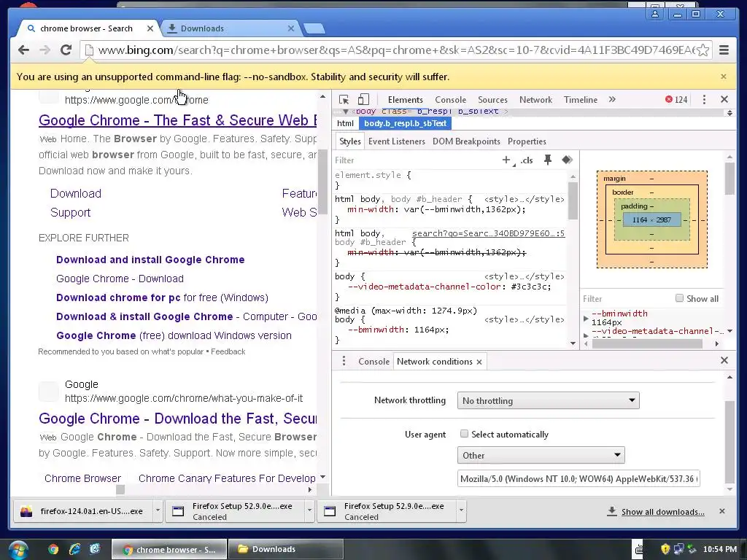Open the user agent Other dropdown

pos(541,455)
